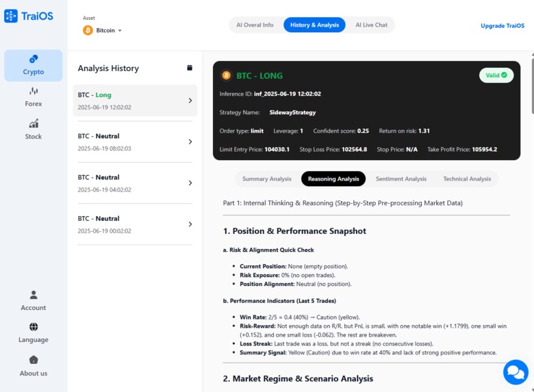The height and width of the screenshot is (392, 534).
Task: Open the Stock chart icon
Action: (34, 124)
